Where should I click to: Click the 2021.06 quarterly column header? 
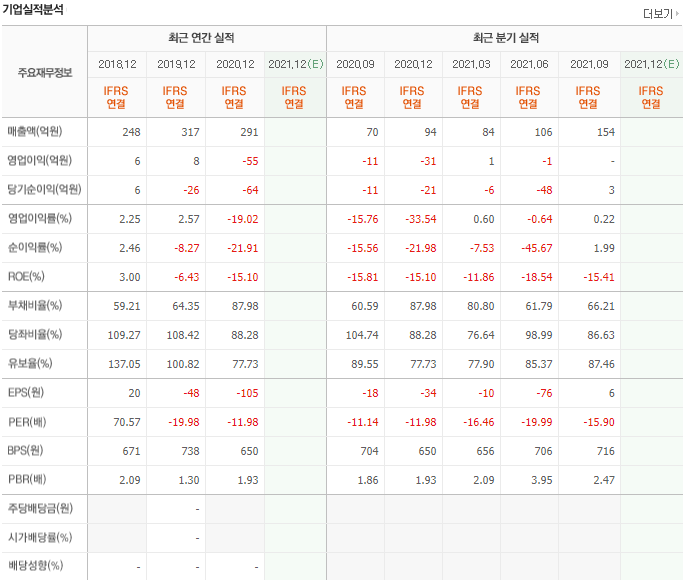click(x=529, y=65)
